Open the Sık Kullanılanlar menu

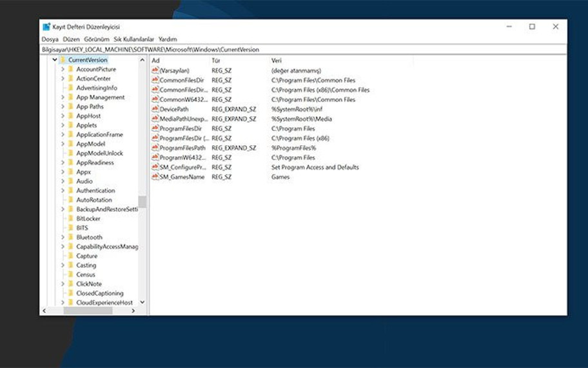tap(133, 39)
